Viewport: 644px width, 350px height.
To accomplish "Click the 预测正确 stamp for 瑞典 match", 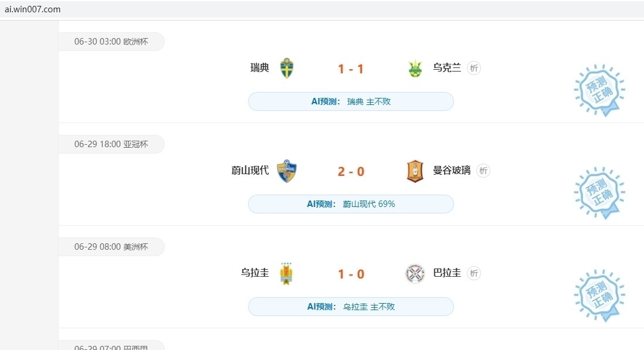I will [599, 90].
